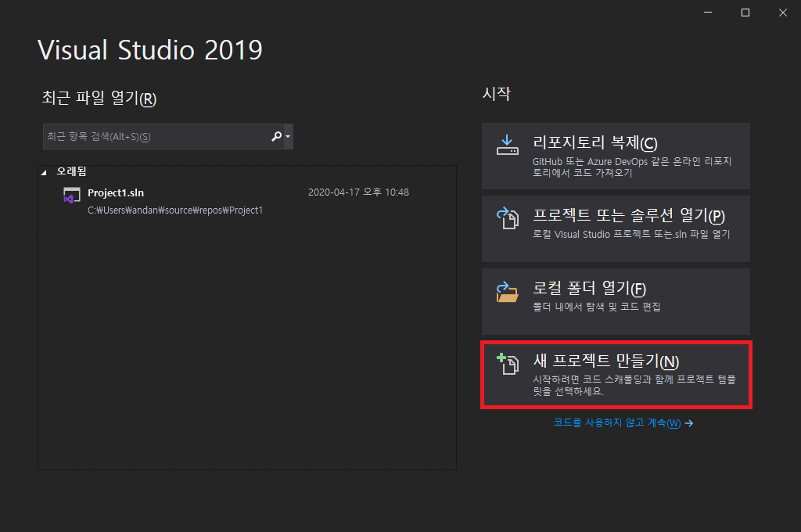Click the 오래됨 group label
The image size is (801, 532).
coord(71,171)
